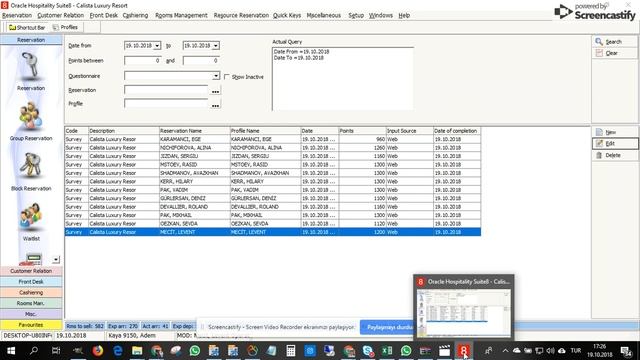Toggle the Show Inactive checkbox
The image size is (640, 360).
click(227, 77)
